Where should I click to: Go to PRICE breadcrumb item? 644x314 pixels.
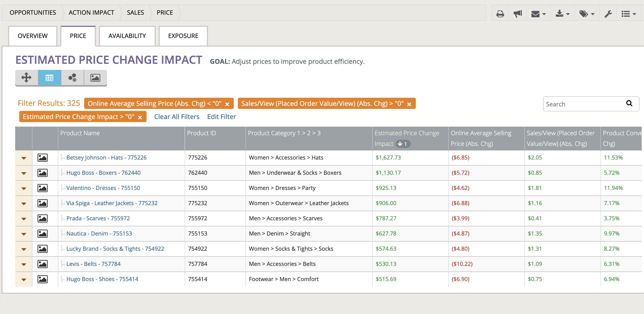(165, 13)
